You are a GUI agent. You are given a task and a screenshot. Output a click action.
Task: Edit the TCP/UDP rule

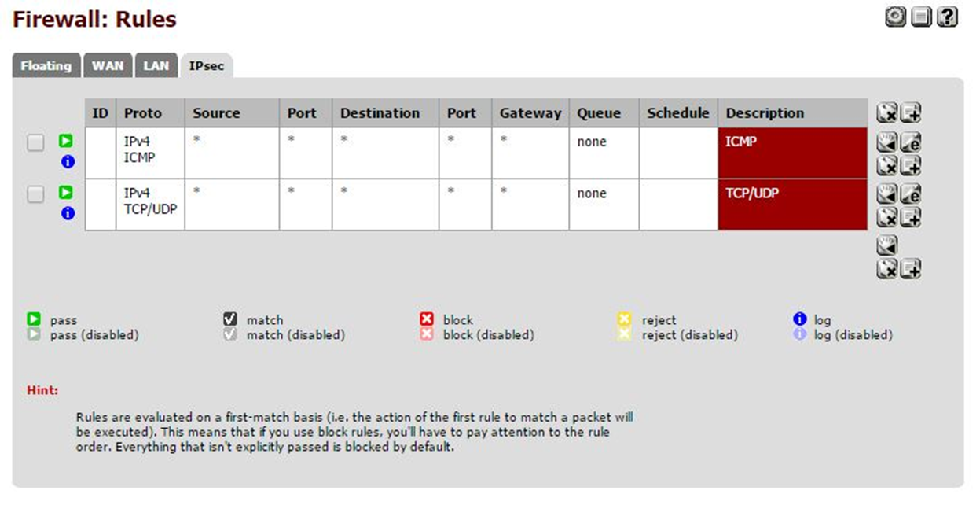pyautogui.click(x=911, y=194)
